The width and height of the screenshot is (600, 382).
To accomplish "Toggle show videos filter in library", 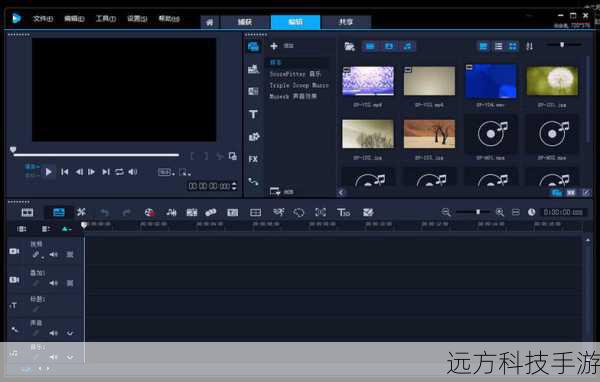I will [x=370, y=46].
